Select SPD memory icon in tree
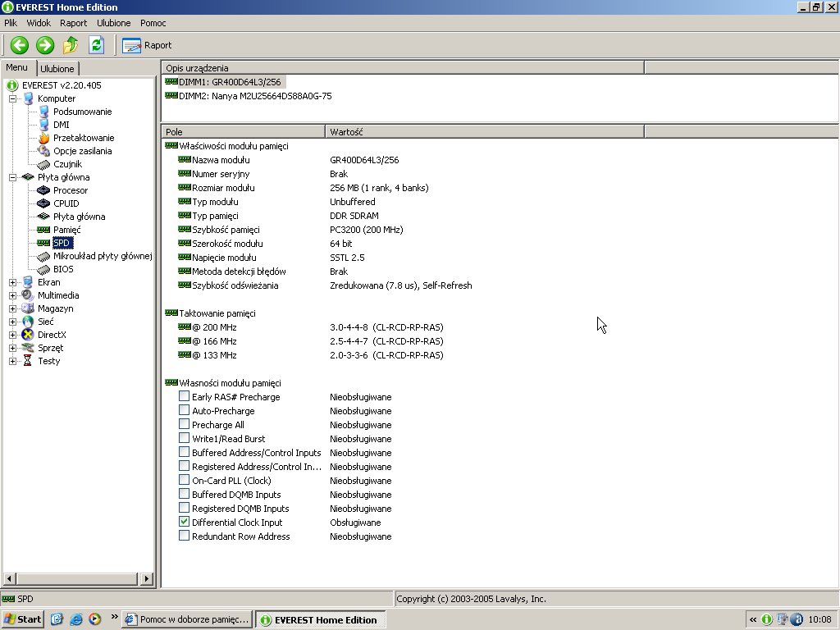Image resolution: width=840 pixels, height=630 pixels. (x=44, y=243)
